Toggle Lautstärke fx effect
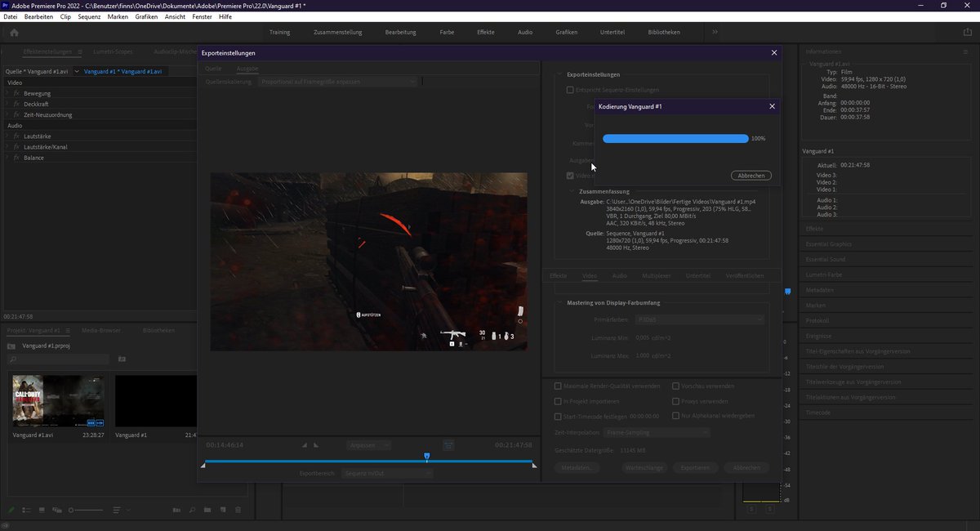The width and height of the screenshot is (980, 531). (x=16, y=136)
